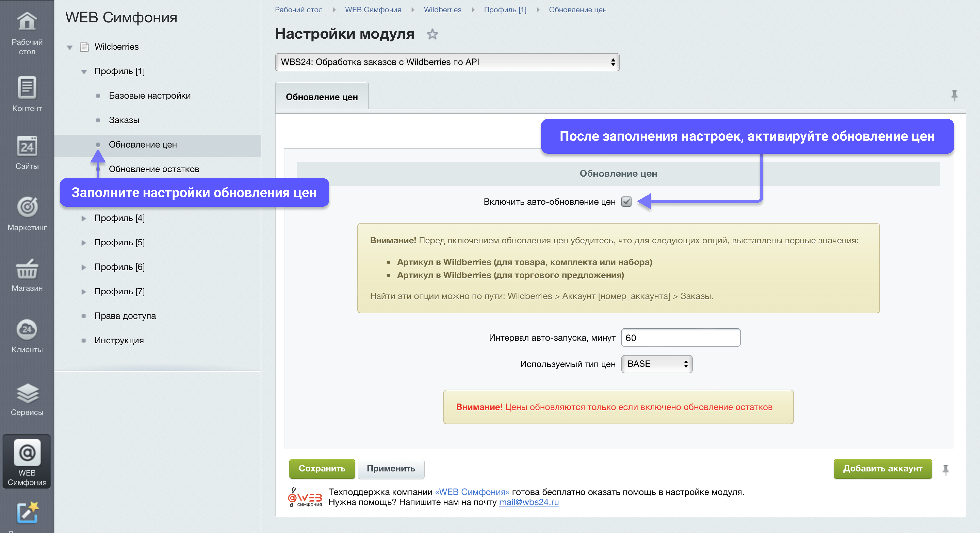Click the mail@wbs24.ru email link
Screen dimensions: 980x533
pyautogui.click(x=528, y=502)
